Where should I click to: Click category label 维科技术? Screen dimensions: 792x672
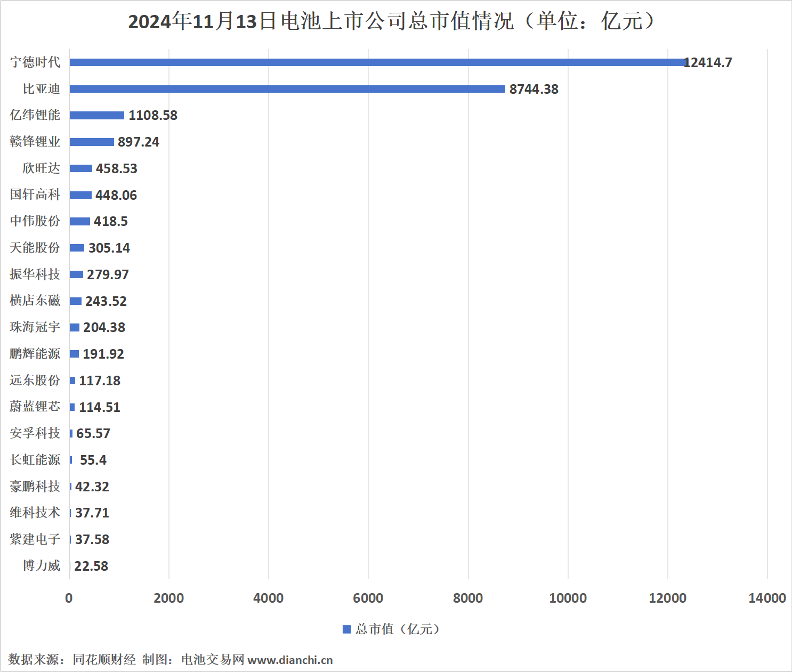click(x=35, y=512)
